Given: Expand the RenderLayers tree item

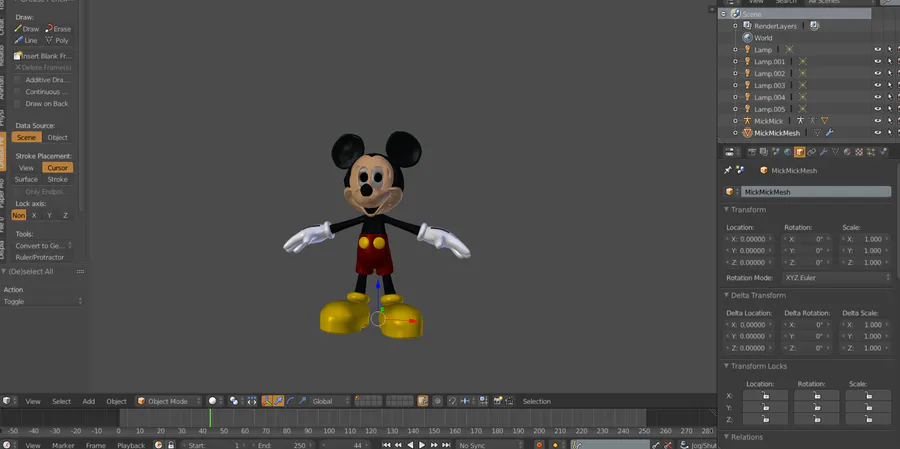Looking at the screenshot, I should tap(735, 26).
